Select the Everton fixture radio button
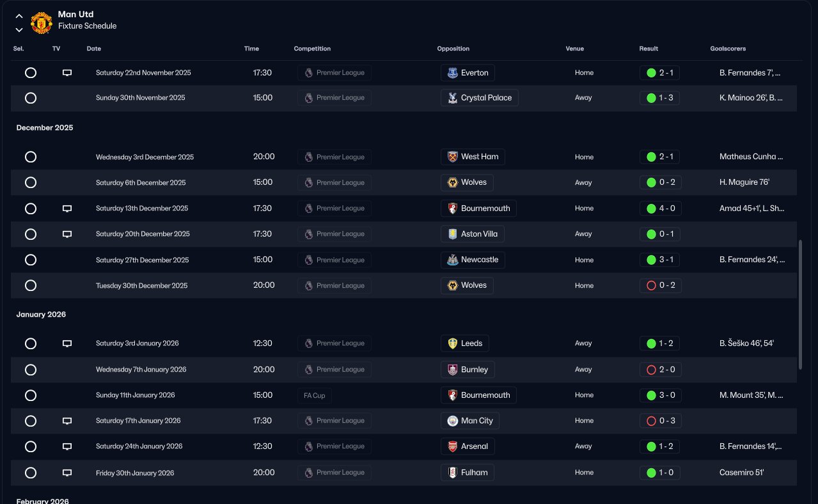 [31, 73]
